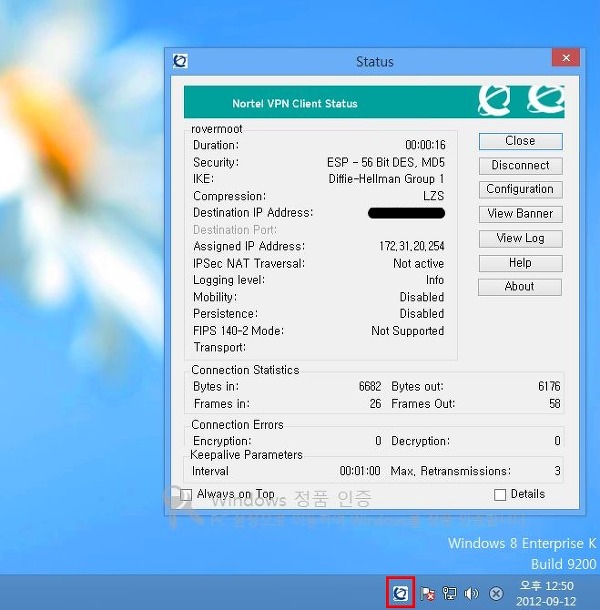Open View Log
Screen dimensions: 600x610
coord(521,238)
